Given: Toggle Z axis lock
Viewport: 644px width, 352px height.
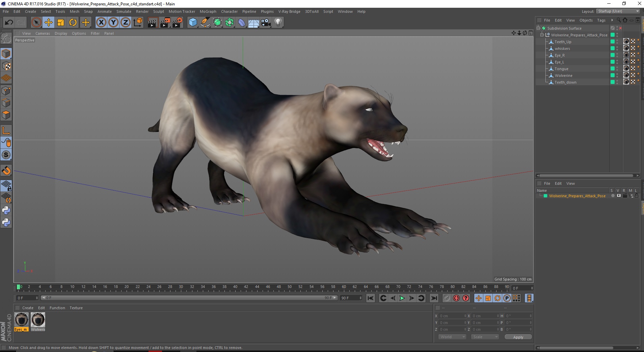Looking at the screenshot, I should (126, 23).
